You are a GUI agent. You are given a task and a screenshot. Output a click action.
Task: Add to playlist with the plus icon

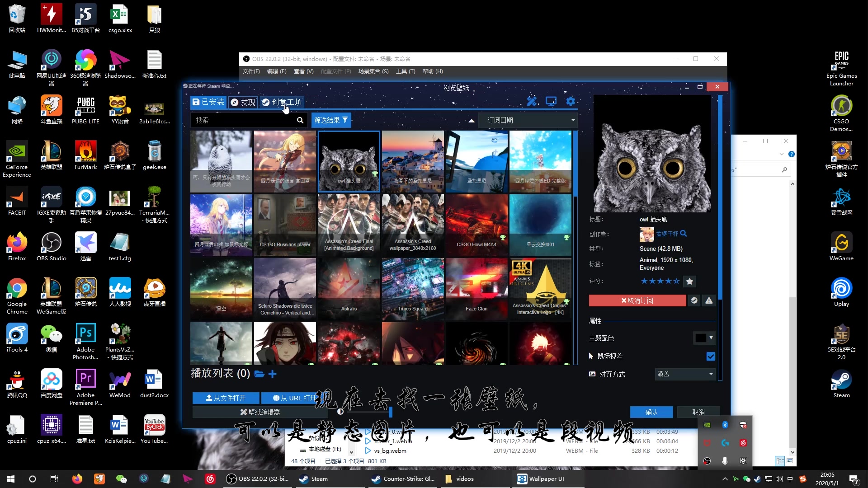tap(272, 374)
